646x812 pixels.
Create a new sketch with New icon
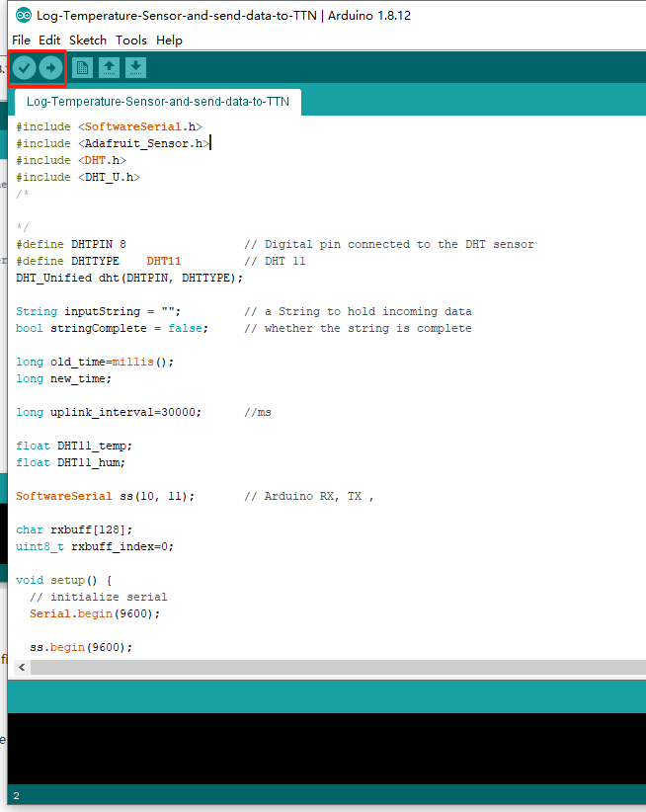click(x=82, y=68)
